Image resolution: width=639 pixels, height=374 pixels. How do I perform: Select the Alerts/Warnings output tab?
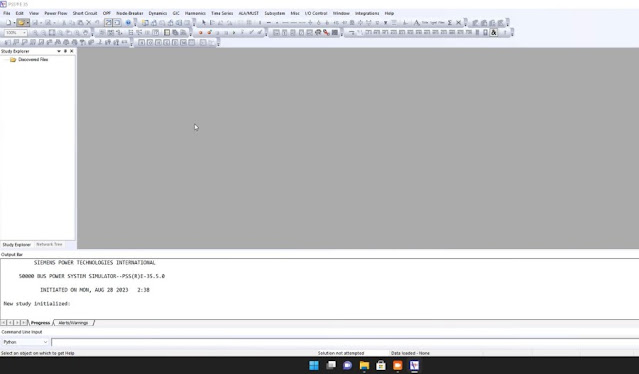[x=73, y=323]
